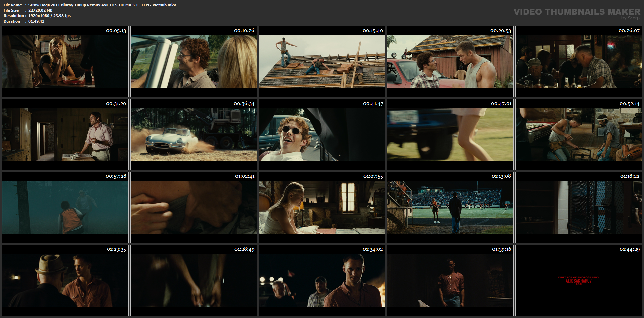This screenshot has height=318, width=644.
Task: Click the 'Resolution' label
Action: [14, 16]
